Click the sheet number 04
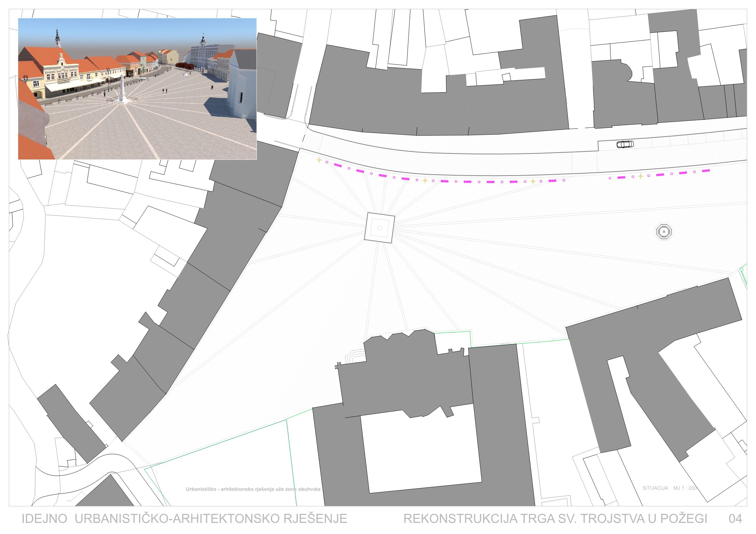This screenshot has width=756, height=534. [735, 518]
